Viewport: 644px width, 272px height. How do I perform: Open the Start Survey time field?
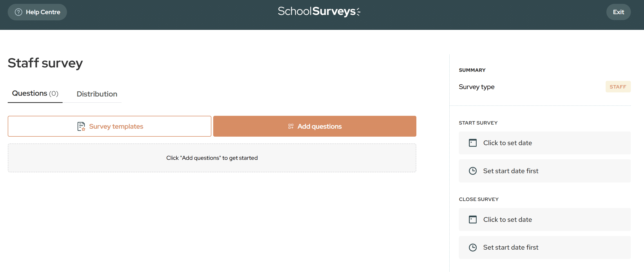[x=544, y=171]
